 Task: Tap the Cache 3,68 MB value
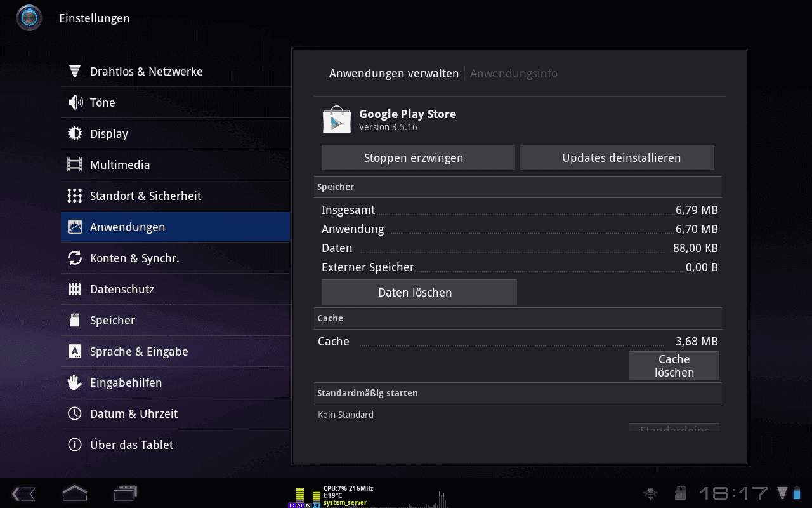point(697,342)
